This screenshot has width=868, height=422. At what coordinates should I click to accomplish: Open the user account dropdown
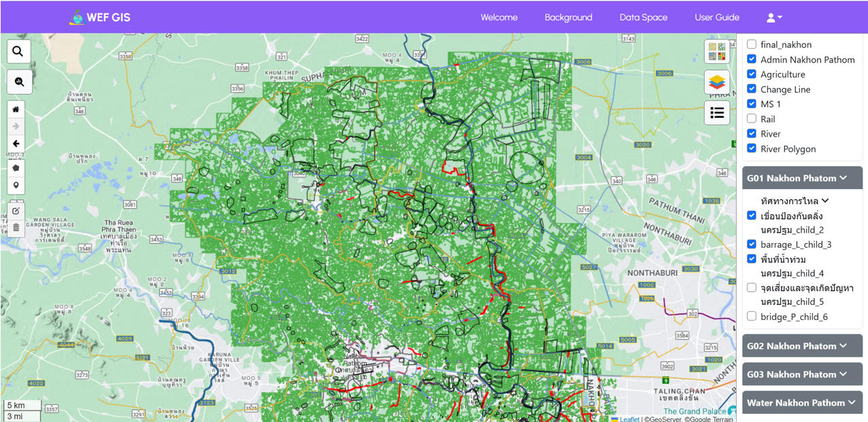tap(774, 18)
